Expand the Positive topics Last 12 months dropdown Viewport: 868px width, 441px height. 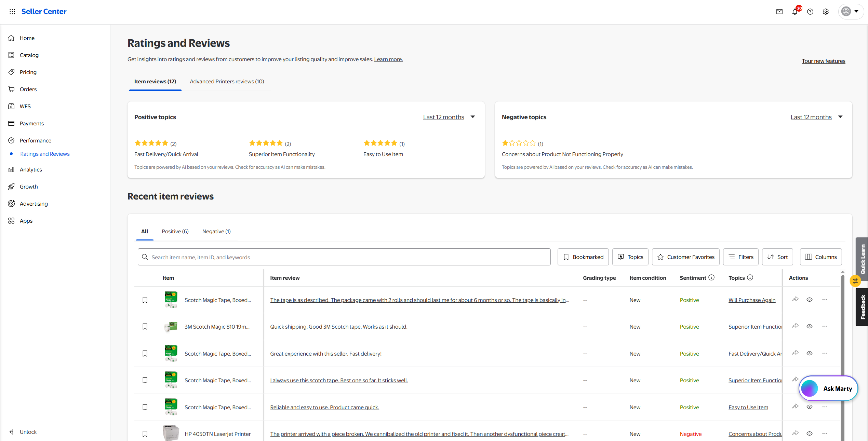(x=449, y=117)
